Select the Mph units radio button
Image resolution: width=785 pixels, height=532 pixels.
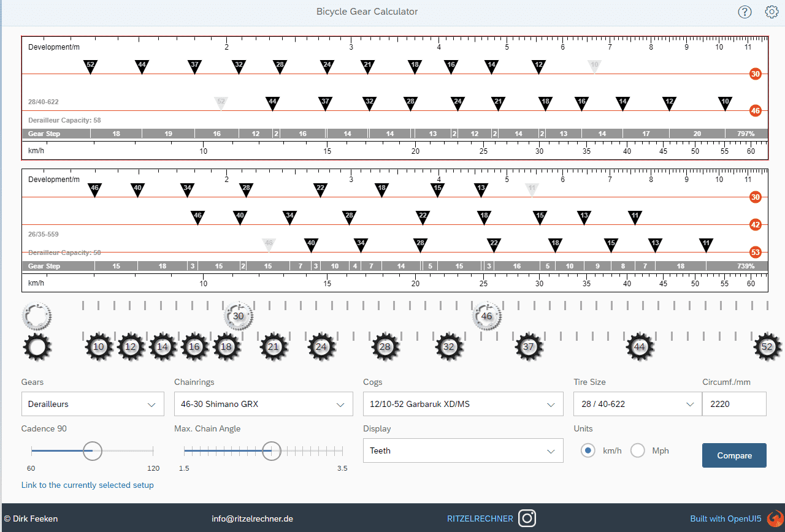pyautogui.click(x=638, y=450)
